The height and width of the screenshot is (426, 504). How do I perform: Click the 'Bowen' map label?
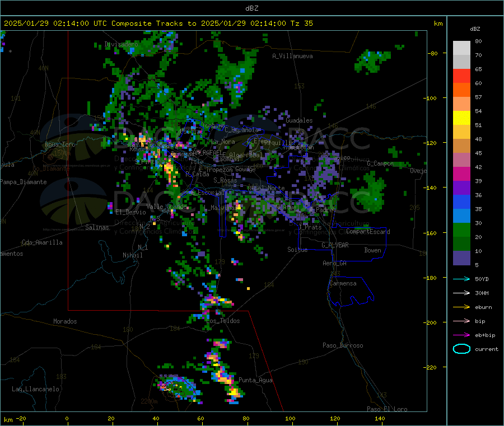point(372,250)
